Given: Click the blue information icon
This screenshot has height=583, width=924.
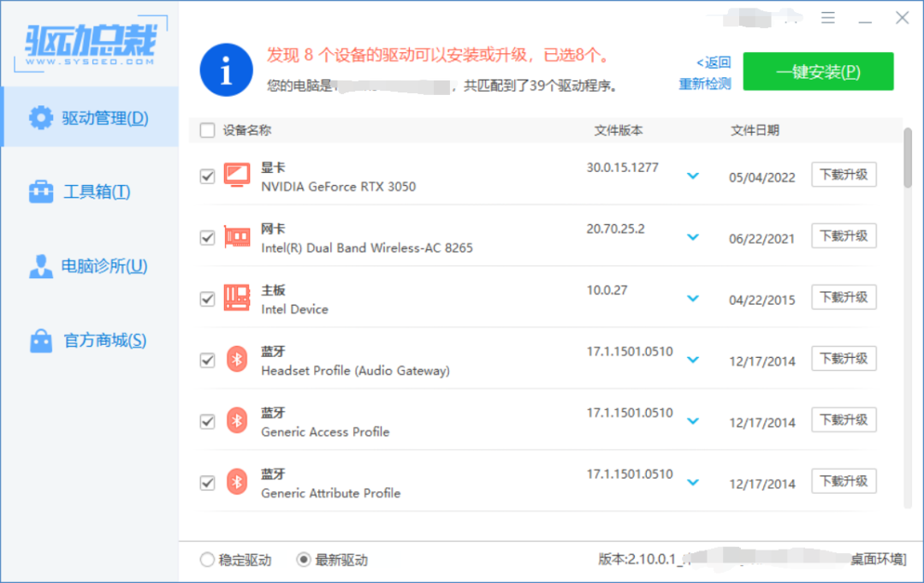Looking at the screenshot, I should (x=226, y=71).
